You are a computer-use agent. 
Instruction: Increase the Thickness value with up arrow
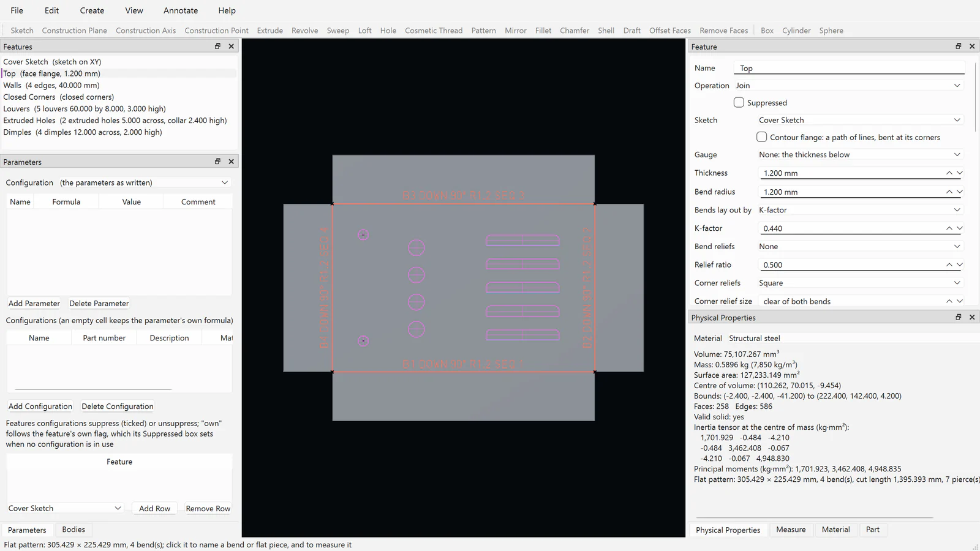coord(949,173)
